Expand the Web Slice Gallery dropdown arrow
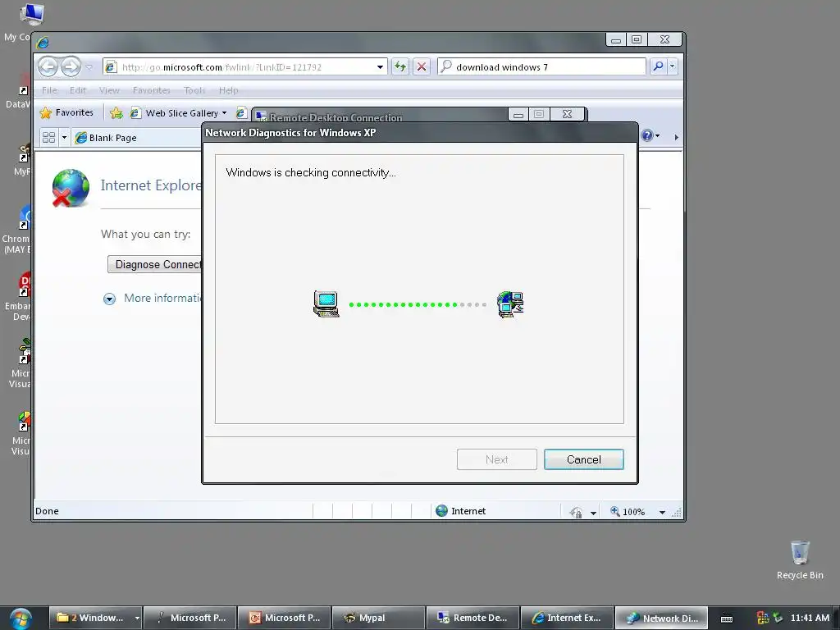The height and width of the screenshot is (630, 840). click(225, 113)
